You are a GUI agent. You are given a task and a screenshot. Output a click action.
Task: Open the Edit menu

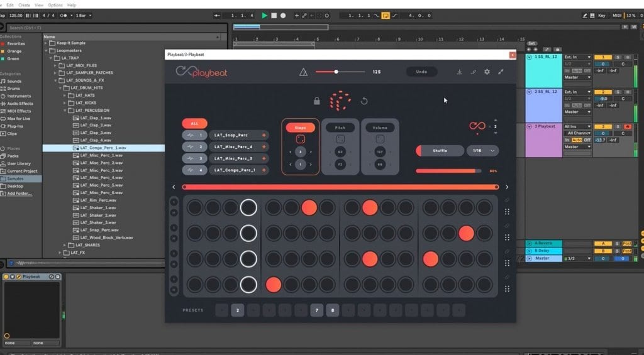tap(10, 5)
